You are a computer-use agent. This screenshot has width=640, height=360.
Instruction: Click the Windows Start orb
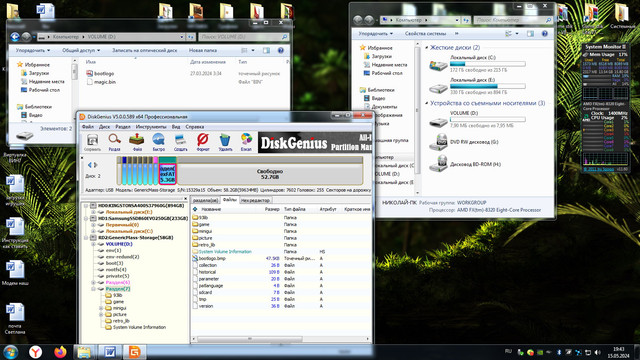(11, 352)
